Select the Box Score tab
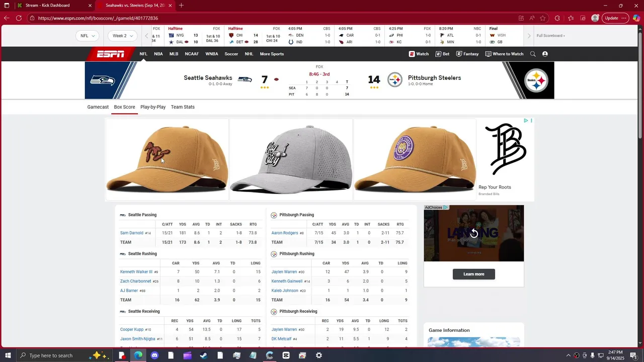 [124, 107]
